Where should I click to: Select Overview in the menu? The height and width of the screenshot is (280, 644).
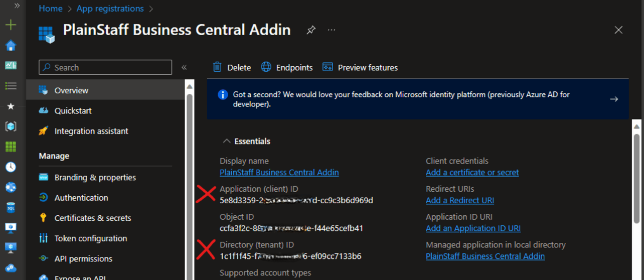point(105,90)
